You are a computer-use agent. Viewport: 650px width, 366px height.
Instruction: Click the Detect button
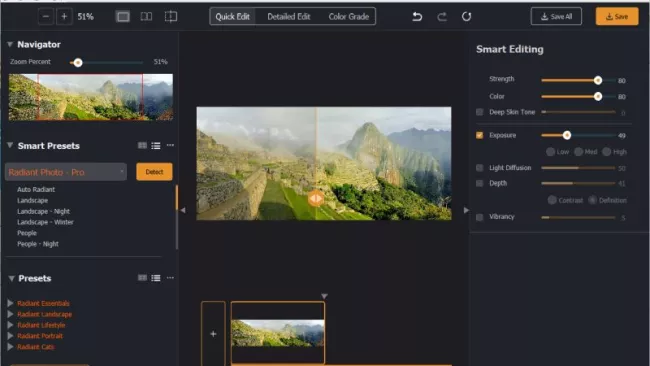[154, 172]
